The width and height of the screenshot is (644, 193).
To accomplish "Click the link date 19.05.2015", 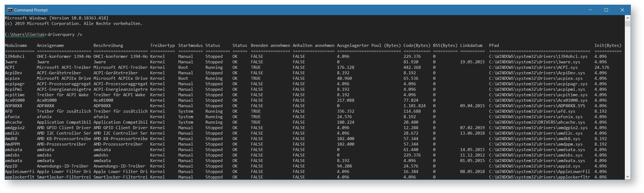I will click(x=472, y=62).
